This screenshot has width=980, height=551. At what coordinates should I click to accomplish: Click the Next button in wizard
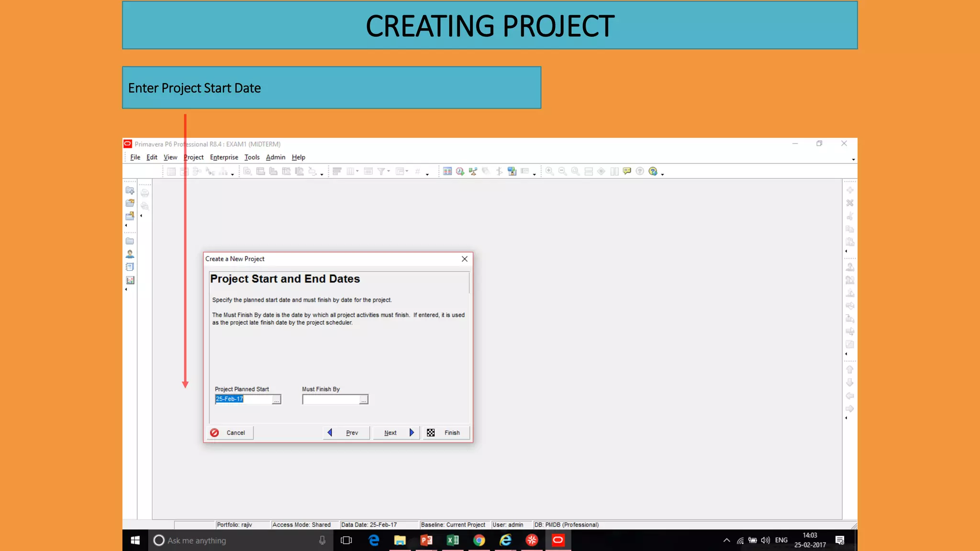tap(396, 433)
